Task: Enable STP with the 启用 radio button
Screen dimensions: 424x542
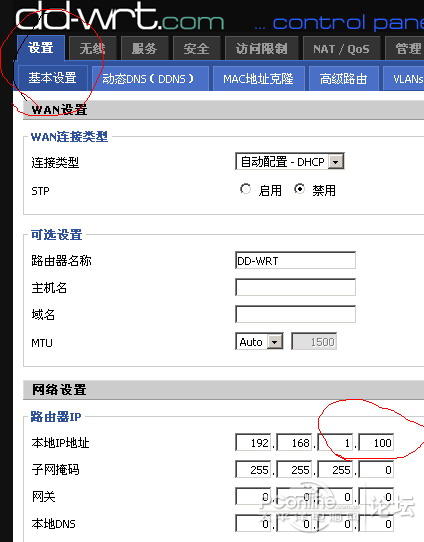Action: pos(245,189)
